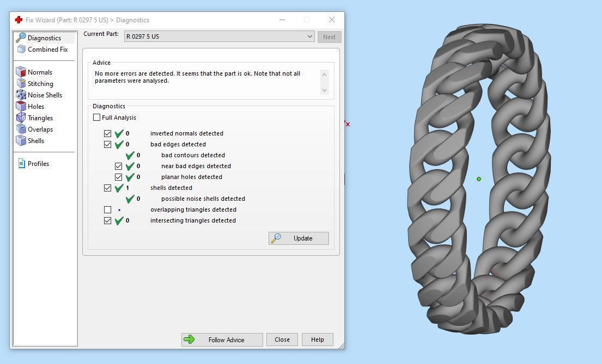
Task: Click the Close button
Action: point(282,340)
